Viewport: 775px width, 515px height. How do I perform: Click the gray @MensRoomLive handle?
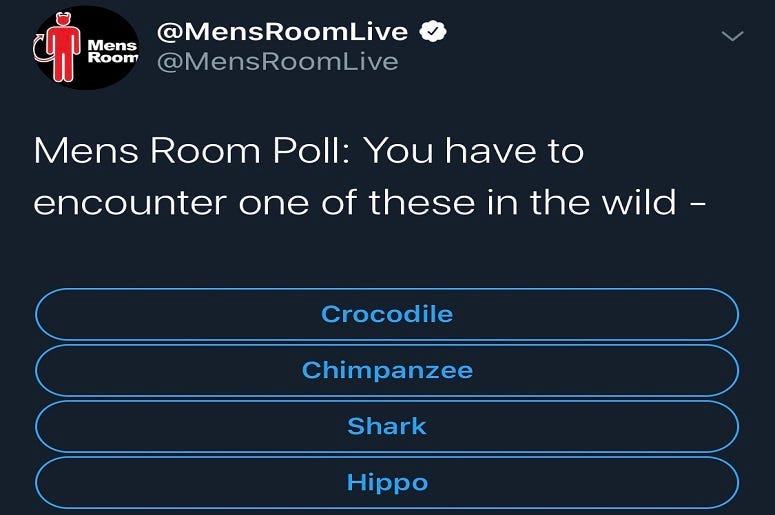277,62
